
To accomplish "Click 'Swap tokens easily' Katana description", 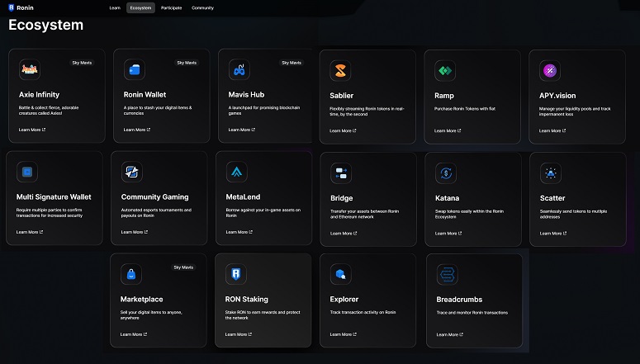I will tap(469, 215).
